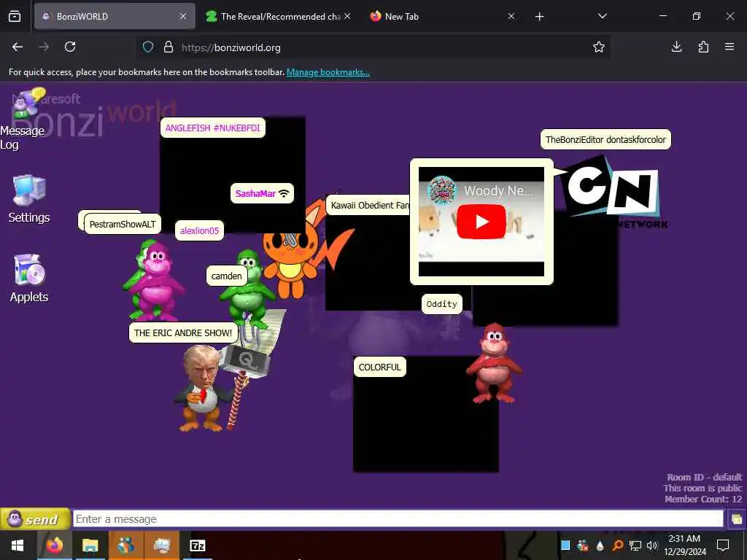This screenshot has width=747, height=560.
Task: Reload the current page
Action: (70, 47)
